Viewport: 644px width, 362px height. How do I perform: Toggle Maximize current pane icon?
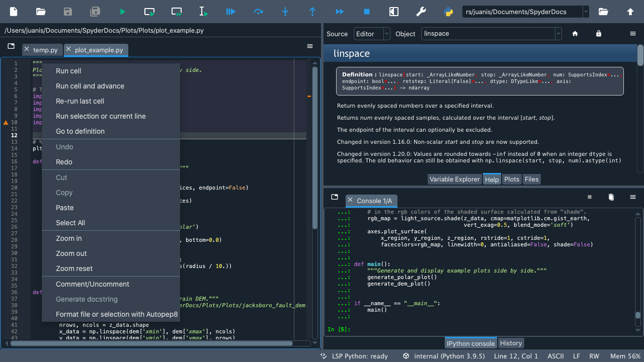pyautogui.click(x=394, y=12)
